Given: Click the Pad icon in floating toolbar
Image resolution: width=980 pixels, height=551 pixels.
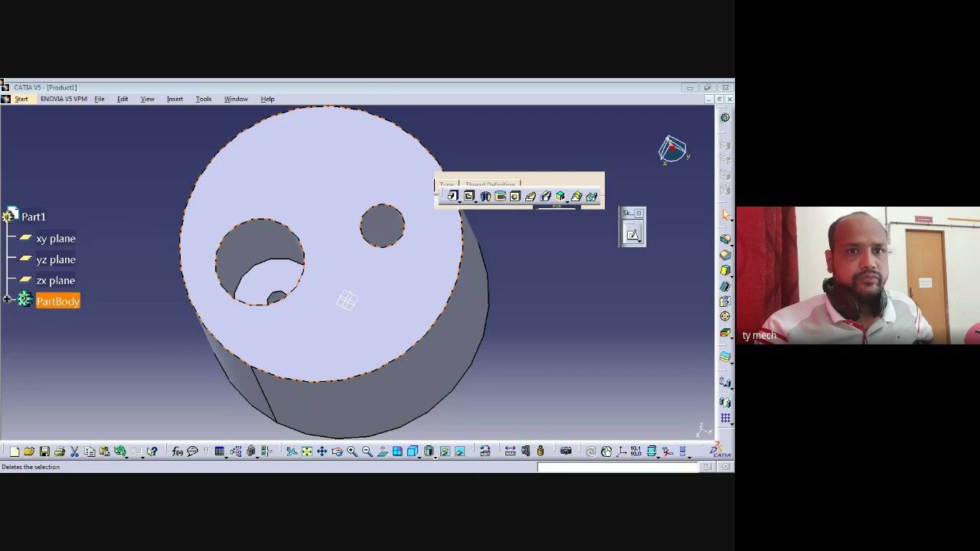Looking at the screenshot, I should [x=452, y=197].
